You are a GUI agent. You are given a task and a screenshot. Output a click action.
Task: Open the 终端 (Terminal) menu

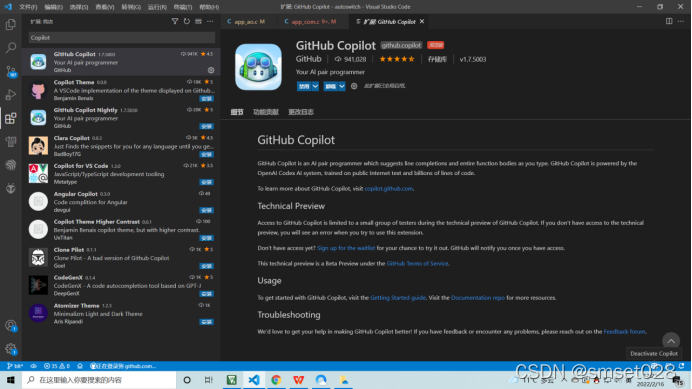click(183, 7)
